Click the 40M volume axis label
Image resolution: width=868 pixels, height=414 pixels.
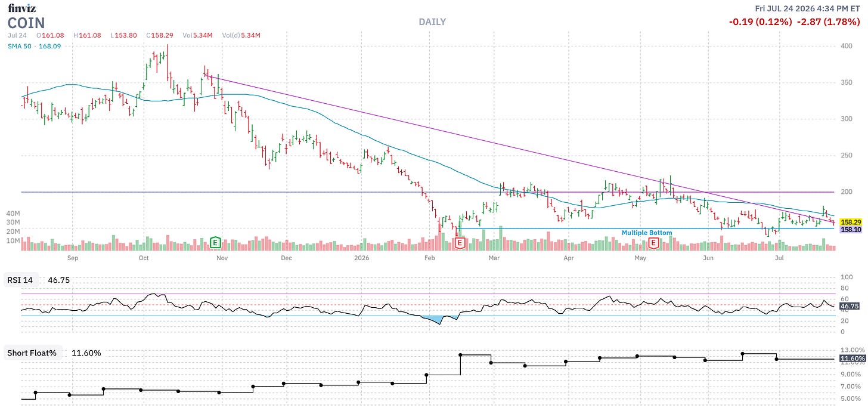click(14, 213)
